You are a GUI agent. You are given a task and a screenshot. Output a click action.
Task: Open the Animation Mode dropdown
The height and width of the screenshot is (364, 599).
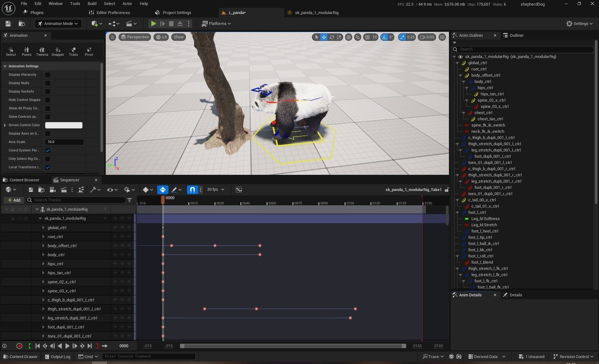(58, 24)
